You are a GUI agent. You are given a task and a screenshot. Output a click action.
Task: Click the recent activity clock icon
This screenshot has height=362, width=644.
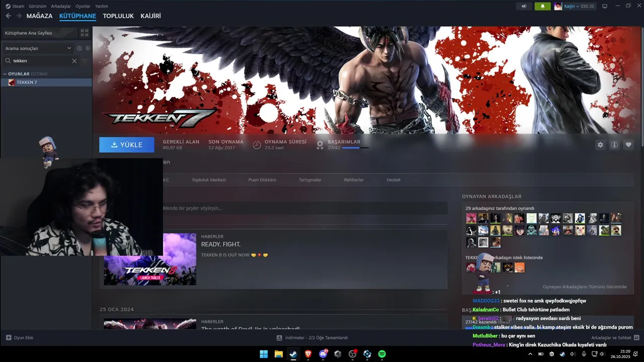[79, 48]
